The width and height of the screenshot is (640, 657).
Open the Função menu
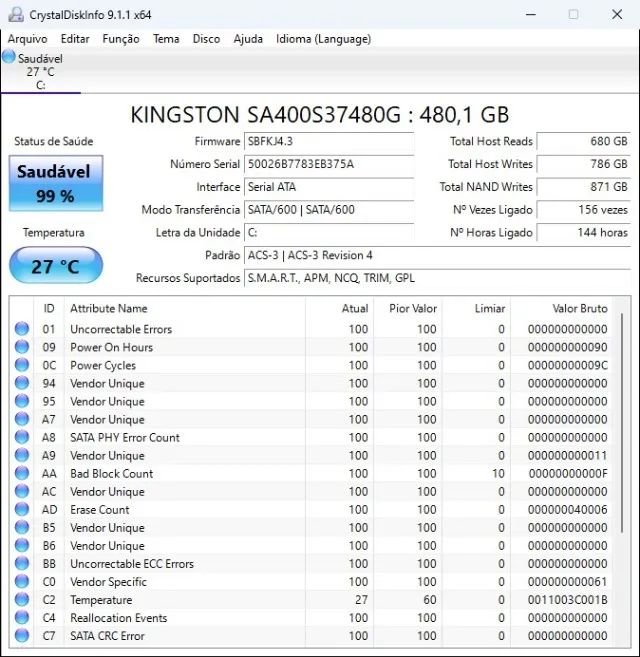121,39
